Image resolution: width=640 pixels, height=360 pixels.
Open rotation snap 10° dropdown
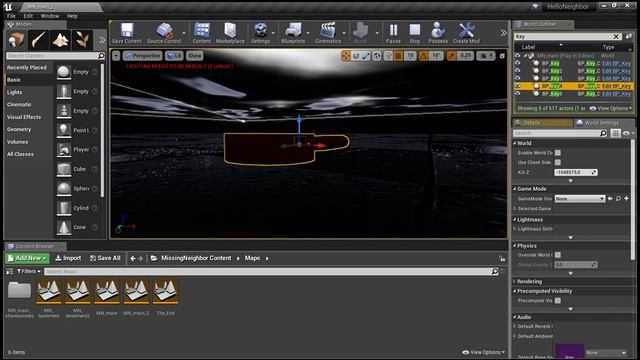click(x=436, y=56)
